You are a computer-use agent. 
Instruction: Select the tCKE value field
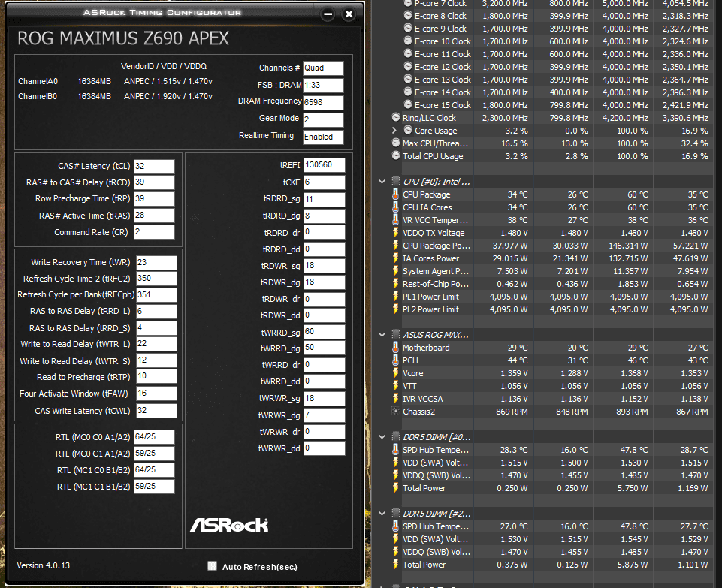pyautogui.click(x=324, y=182)
